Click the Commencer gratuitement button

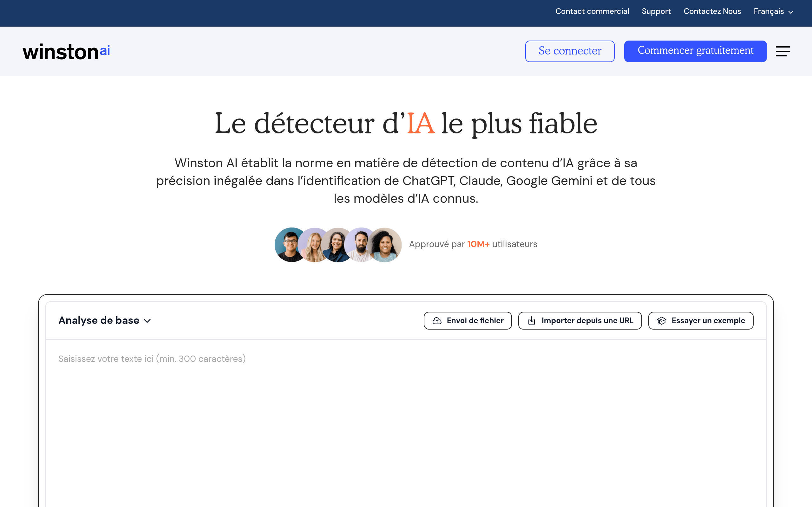(x=695, y=51)
